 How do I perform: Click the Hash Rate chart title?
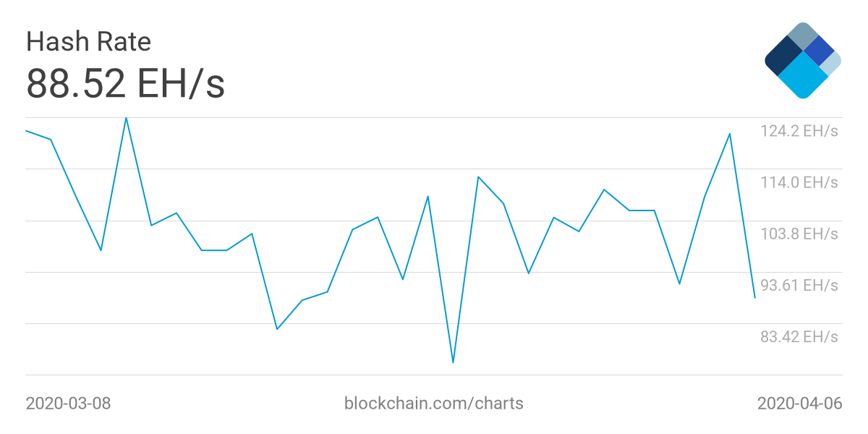pos(88,42)
